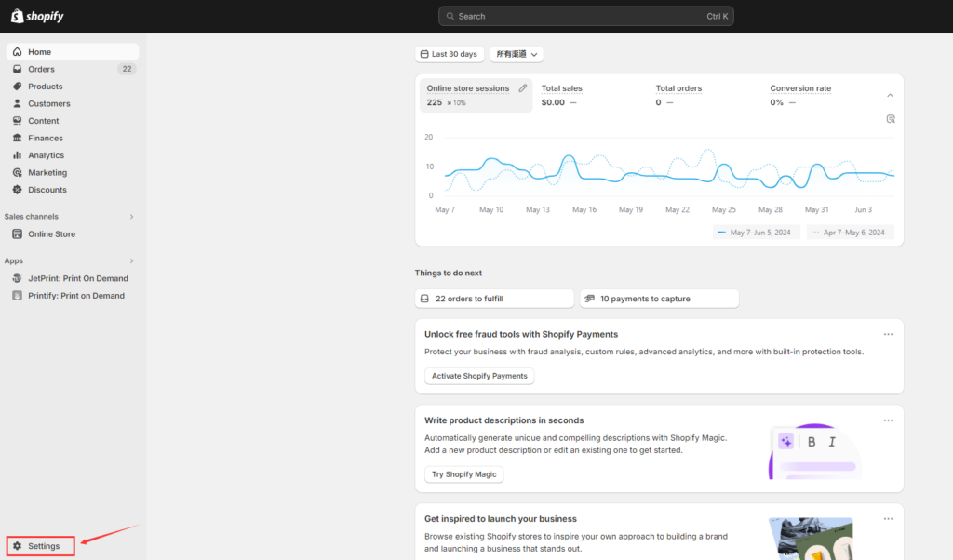Click the Search input field
Viewport: 953px width, 560px height.
pyautogui.click(x=586, y=17)
